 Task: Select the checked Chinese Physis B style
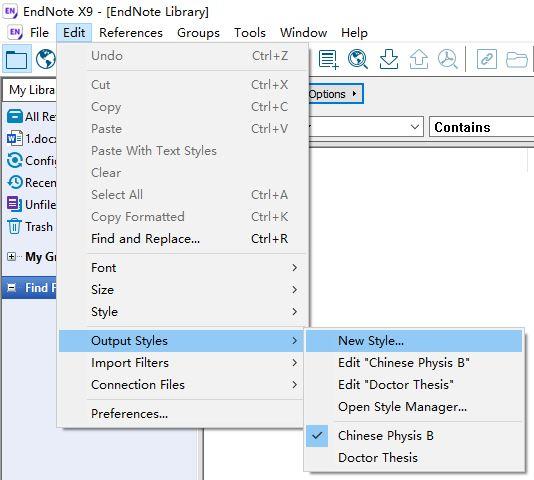[x=414, y=436]
